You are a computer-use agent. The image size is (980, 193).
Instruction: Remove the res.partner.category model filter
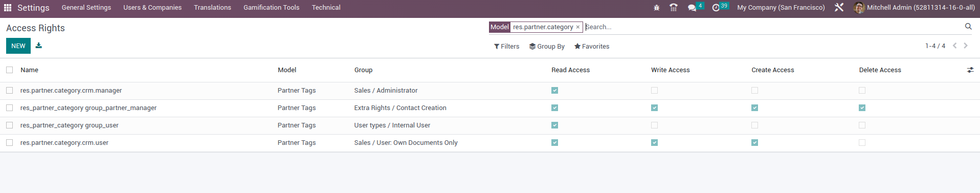578,27
